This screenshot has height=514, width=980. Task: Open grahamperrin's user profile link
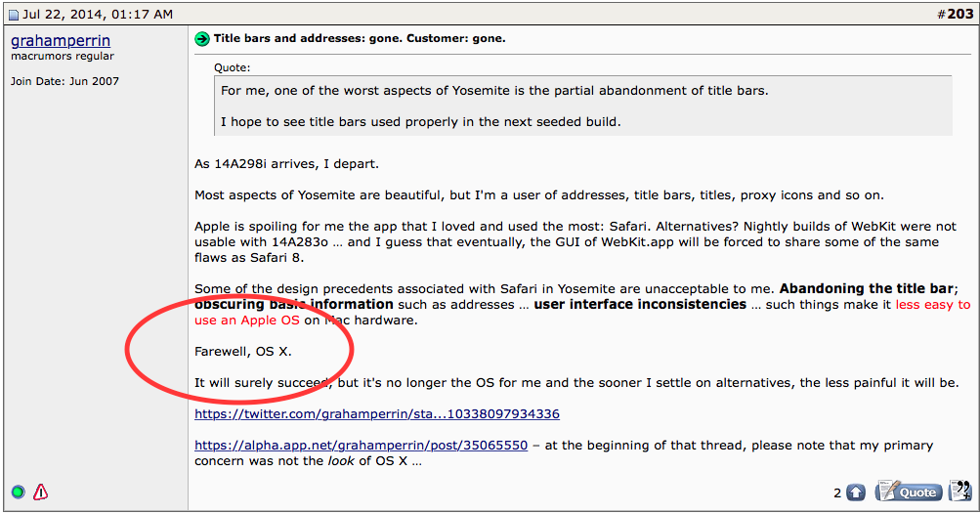pos(61,41)
